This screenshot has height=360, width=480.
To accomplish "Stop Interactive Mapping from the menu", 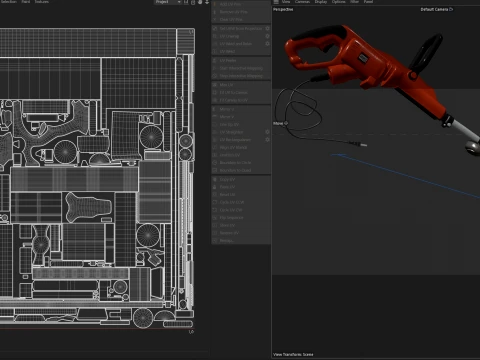I will (241, 76).
